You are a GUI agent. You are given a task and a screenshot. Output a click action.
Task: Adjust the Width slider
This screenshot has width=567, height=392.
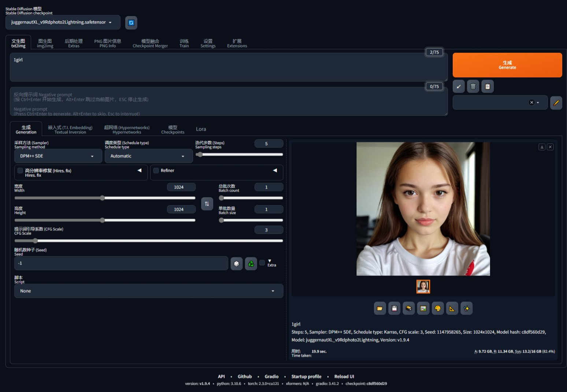pos(105,198)
